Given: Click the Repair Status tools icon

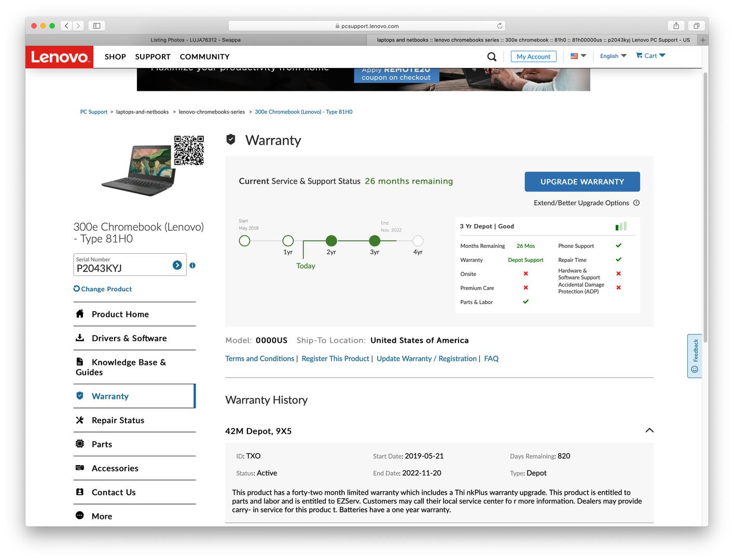Looking at the screenshot, I should click(x=80, y=420).
